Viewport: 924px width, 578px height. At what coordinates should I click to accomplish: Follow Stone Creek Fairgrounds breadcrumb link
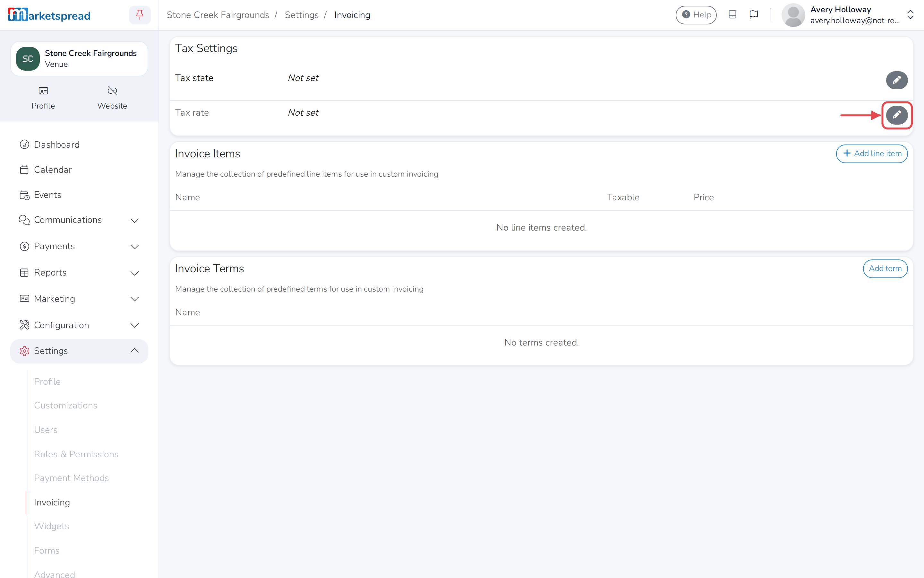[218, 15]
